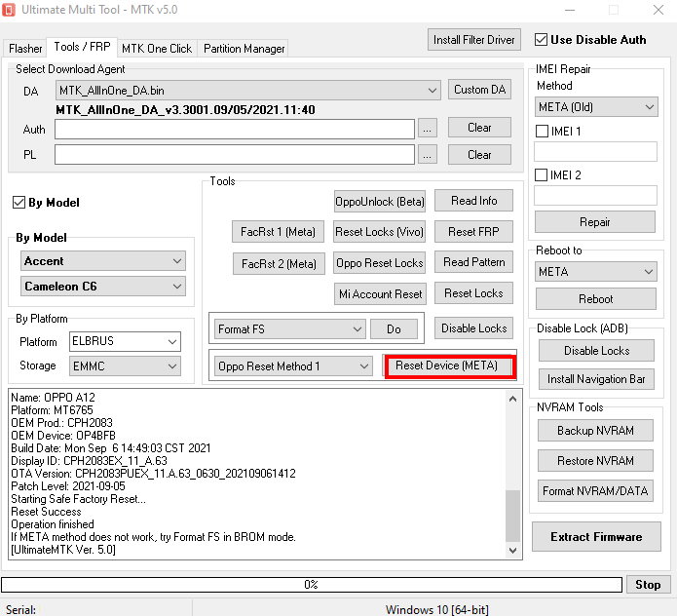Screen dimensions: 677x616
Task: Click Install Filter Driver button
Action: (x=474, y=40)
